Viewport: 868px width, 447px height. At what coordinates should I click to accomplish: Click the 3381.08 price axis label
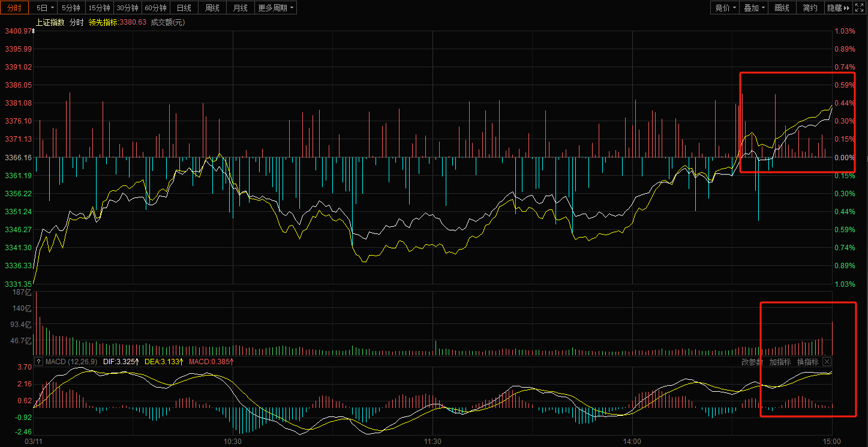click(x=17, y=103)
